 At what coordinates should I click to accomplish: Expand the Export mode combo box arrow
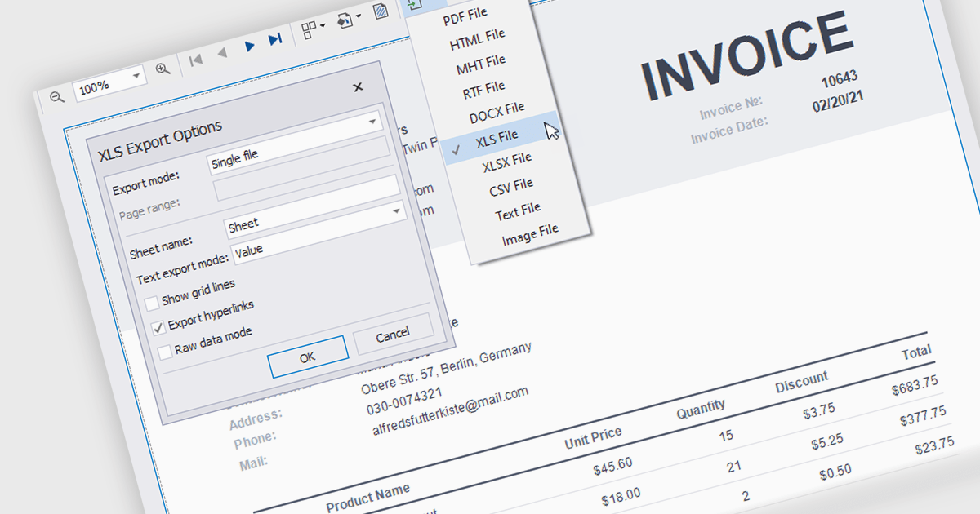point(373,122)
